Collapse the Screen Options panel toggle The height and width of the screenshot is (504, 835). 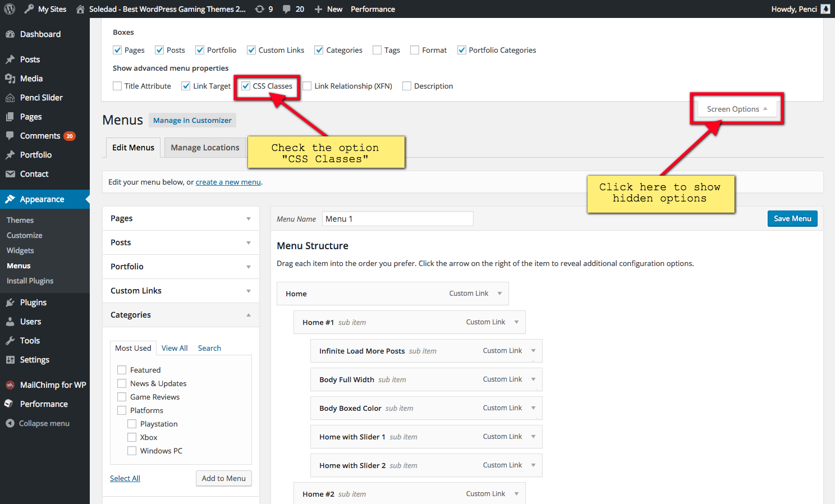(737, 109)
